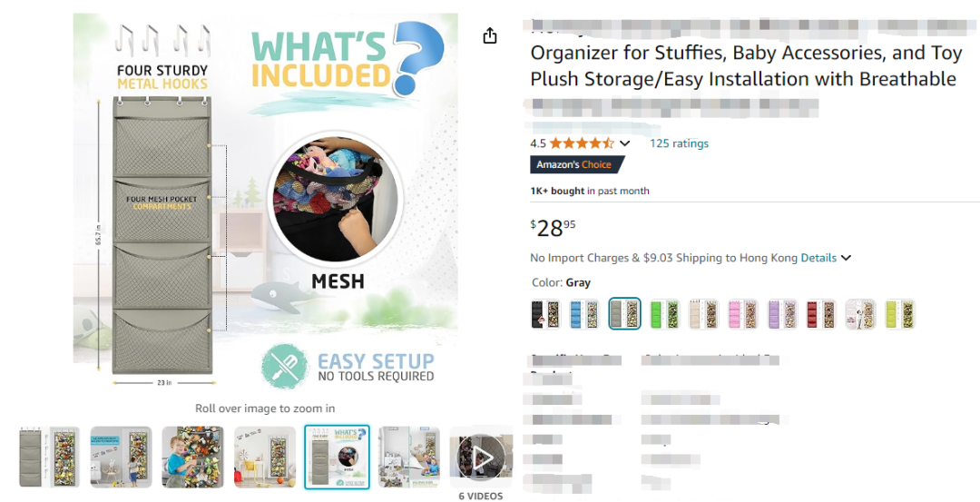Open the 125 ratings link
The image size is (980, 502).
pyautogui.click(x=679, y=143)
